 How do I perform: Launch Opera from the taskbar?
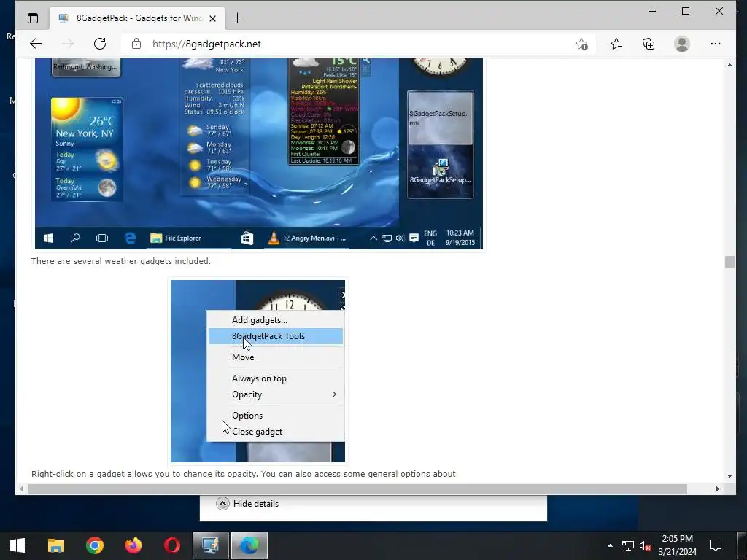coord(172,545)
